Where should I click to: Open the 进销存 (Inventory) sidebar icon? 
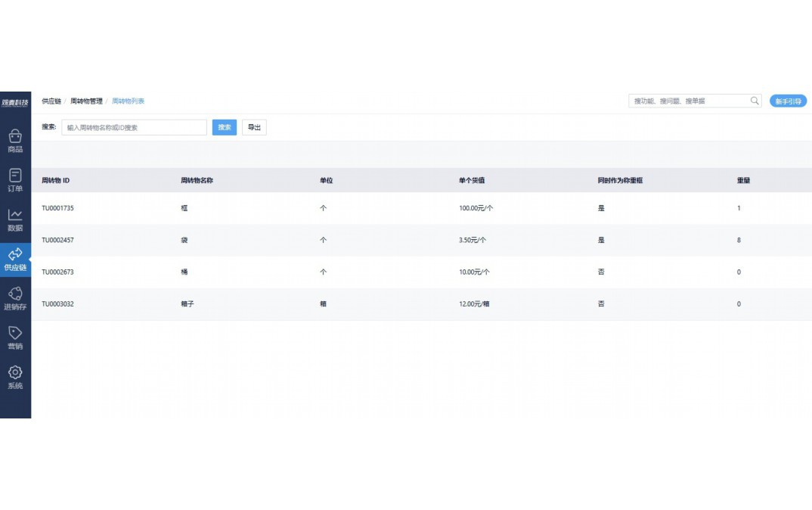pos(15,298)
